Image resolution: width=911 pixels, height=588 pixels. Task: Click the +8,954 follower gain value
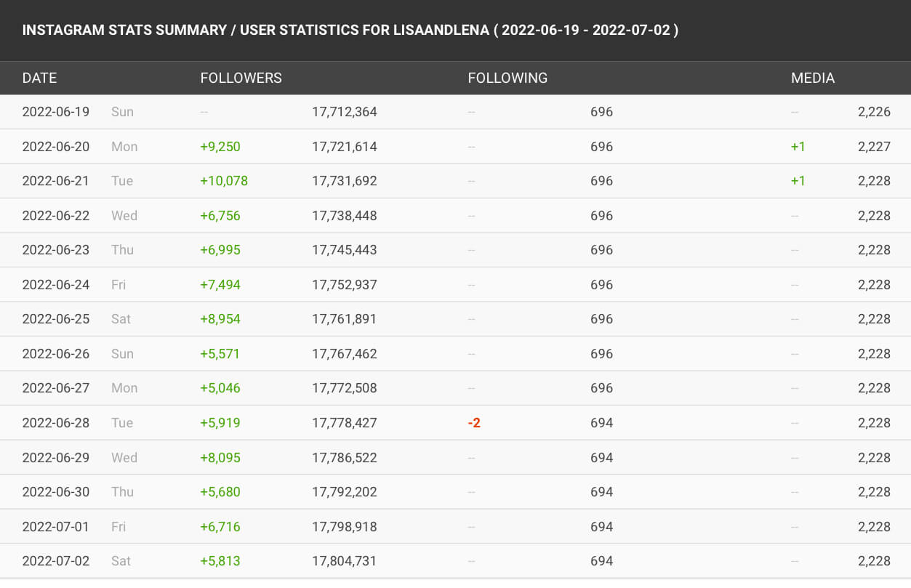click(x=220, y=319)
